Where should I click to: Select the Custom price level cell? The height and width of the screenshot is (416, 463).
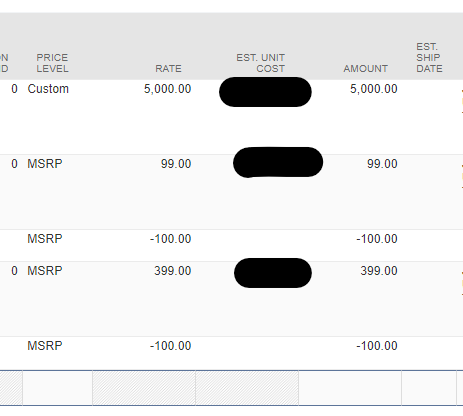tap(48, 89)
